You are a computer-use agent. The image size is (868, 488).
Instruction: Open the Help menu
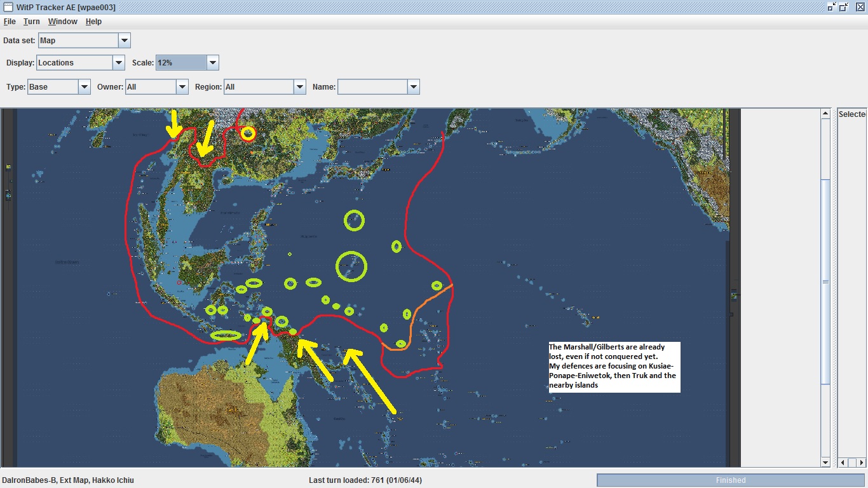coord(94,22)
